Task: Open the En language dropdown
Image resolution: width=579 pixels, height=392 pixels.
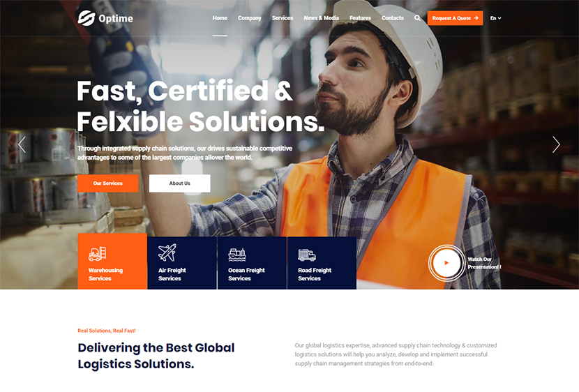Action: pyautogui.click(x=495, y=18)
